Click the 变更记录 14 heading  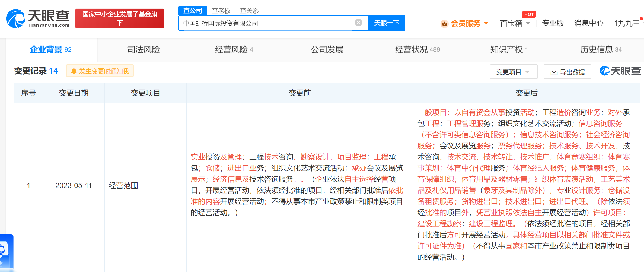click(x=36, y=71)
